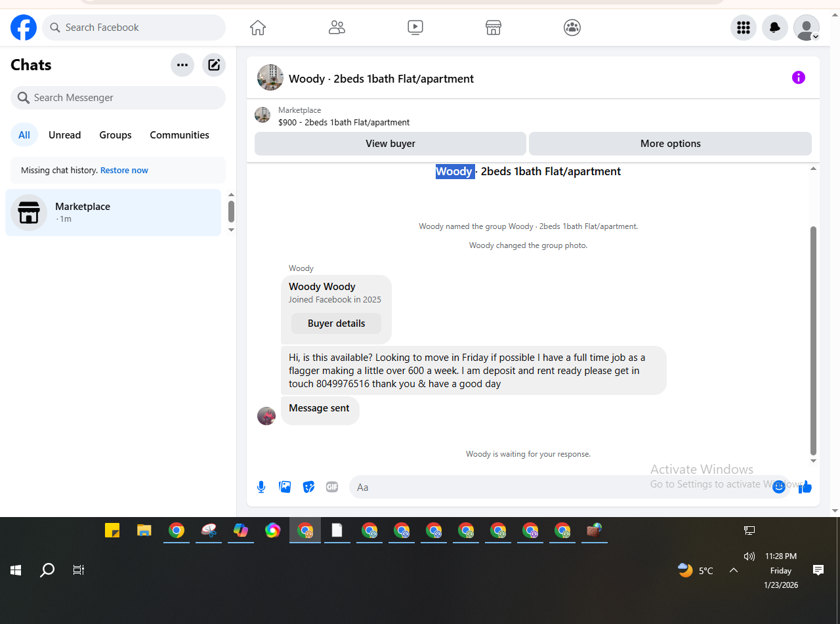The width and height of the screenshot is (840, 624).
Task: Open the notifications bell
Action: tap(775, 28)
